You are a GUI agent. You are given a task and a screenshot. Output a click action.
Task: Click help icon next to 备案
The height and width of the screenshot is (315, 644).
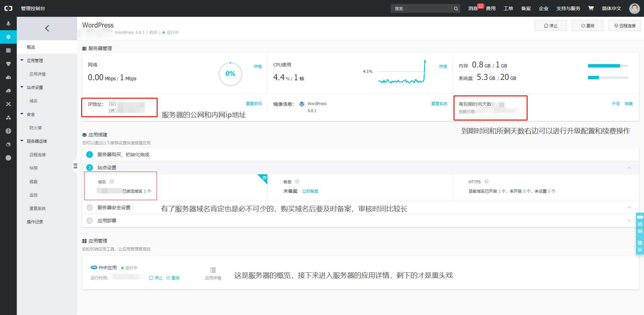coord(297,182)
